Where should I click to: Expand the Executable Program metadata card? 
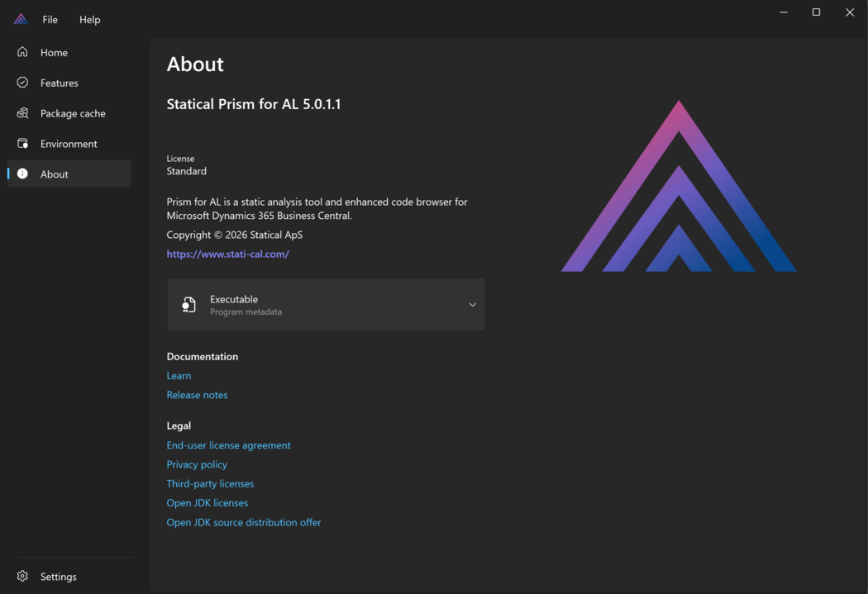[326, 305]
